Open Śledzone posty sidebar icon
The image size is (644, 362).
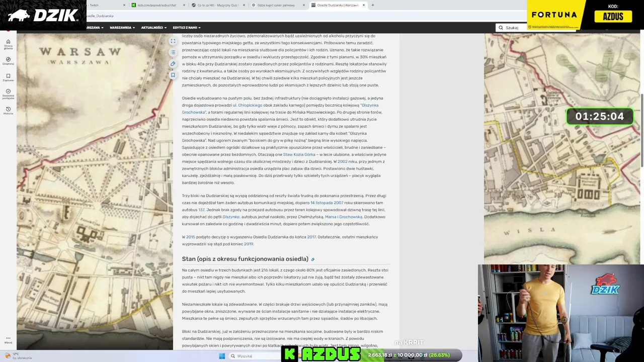(x=8, y=94)
